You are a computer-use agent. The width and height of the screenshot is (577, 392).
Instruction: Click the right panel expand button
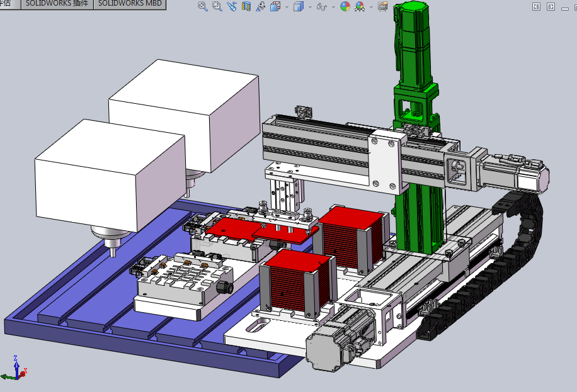[551, 7]
